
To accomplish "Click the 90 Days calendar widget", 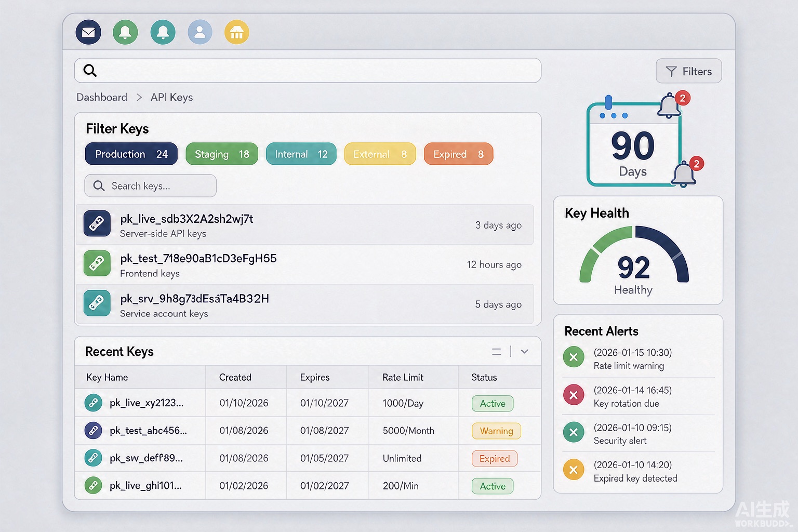I will point(633,143).
